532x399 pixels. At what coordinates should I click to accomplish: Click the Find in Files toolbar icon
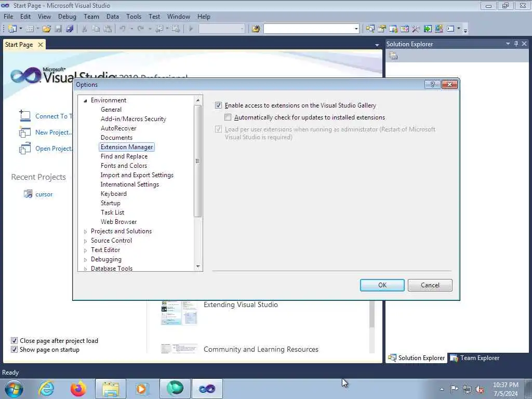[x=256, y=29]
